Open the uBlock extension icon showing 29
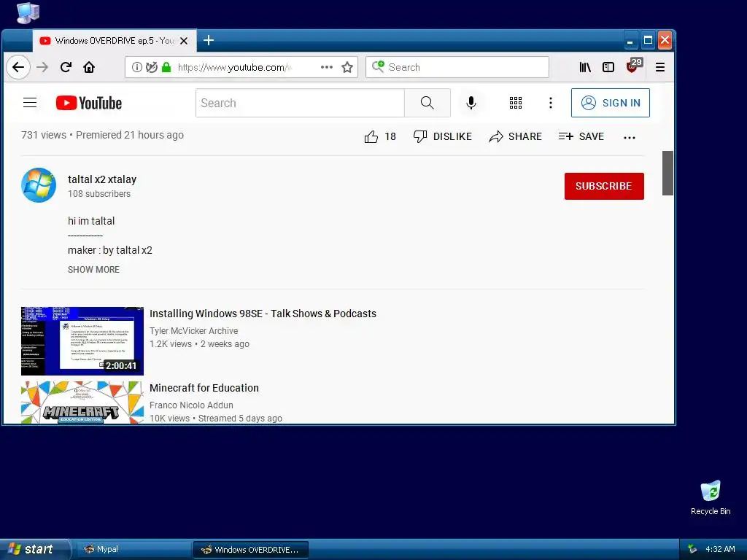The width and height of the screenshot is (747, 560). click(x=634, y=65)
